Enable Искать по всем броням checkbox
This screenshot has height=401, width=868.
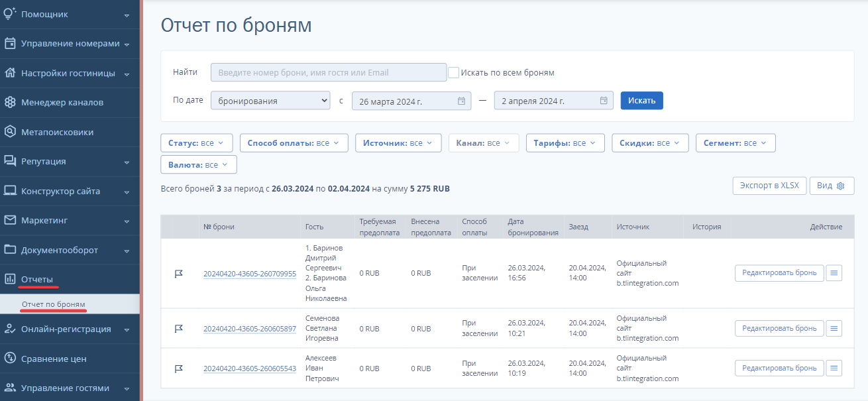pyautogui.click(x=454, y=72)
